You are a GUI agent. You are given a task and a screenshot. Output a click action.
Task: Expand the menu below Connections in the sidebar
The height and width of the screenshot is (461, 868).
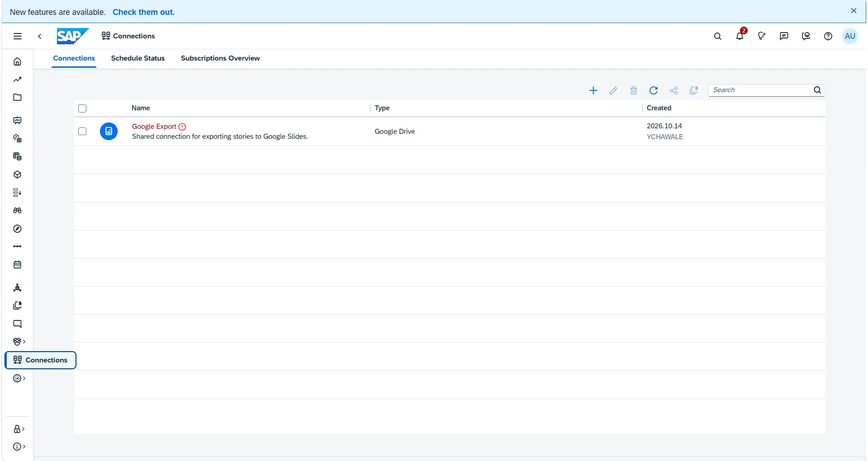(19, 378)
